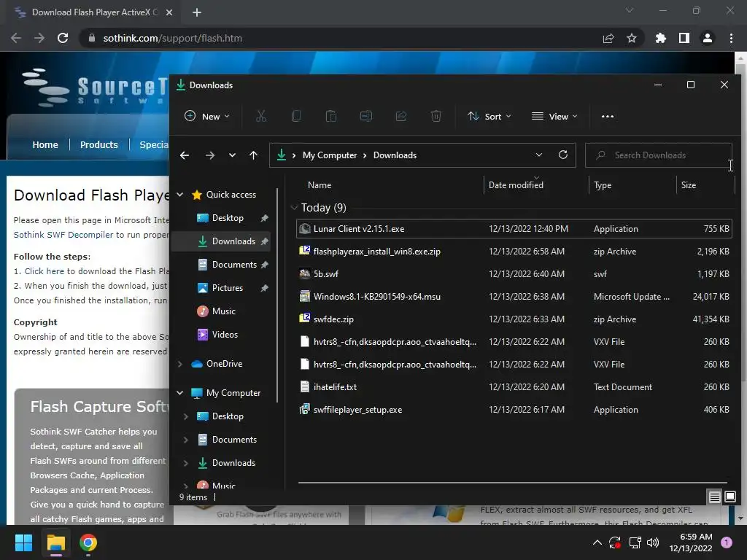This screenshot has height=560, width=747.
Task: Expand the OneDrive tree node
Action: [180, 364]
